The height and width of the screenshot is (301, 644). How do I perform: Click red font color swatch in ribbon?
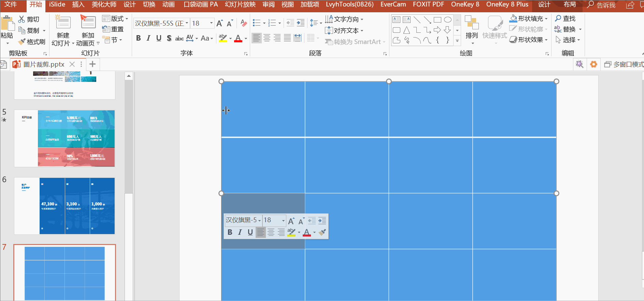tap(238, 39)
